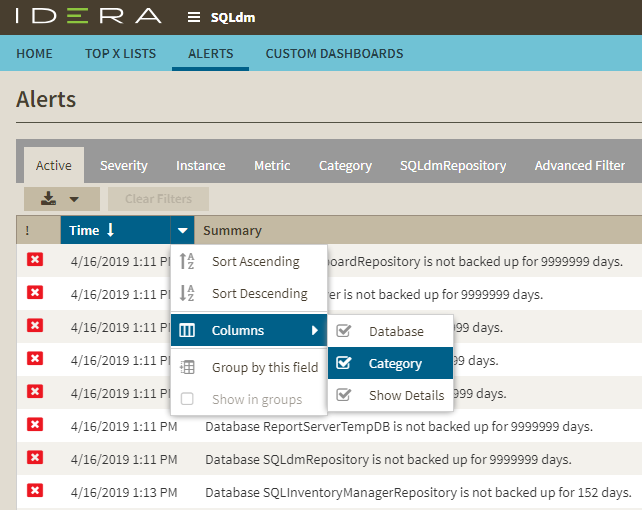The height and width of the screenshot is (510, 642).
Task: Switch to the Severity tab
Action: point(124,166)
